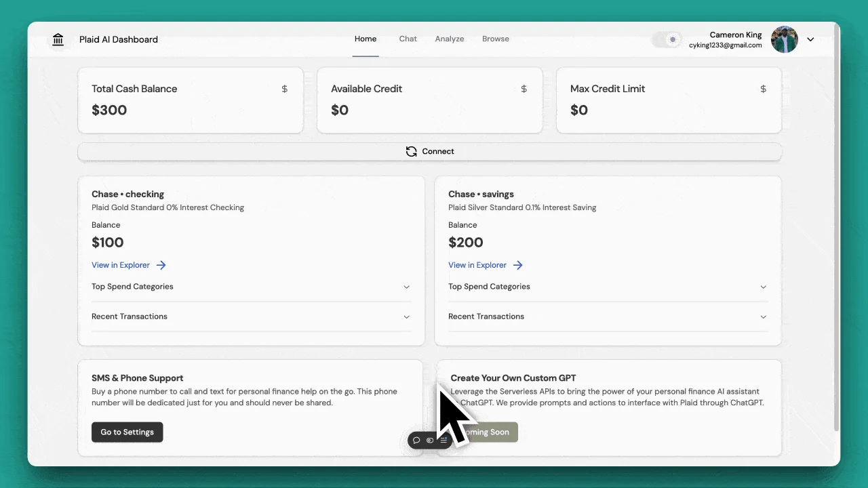Click the $200 savings balance value
868x488 pixels.
pos(466,243)
